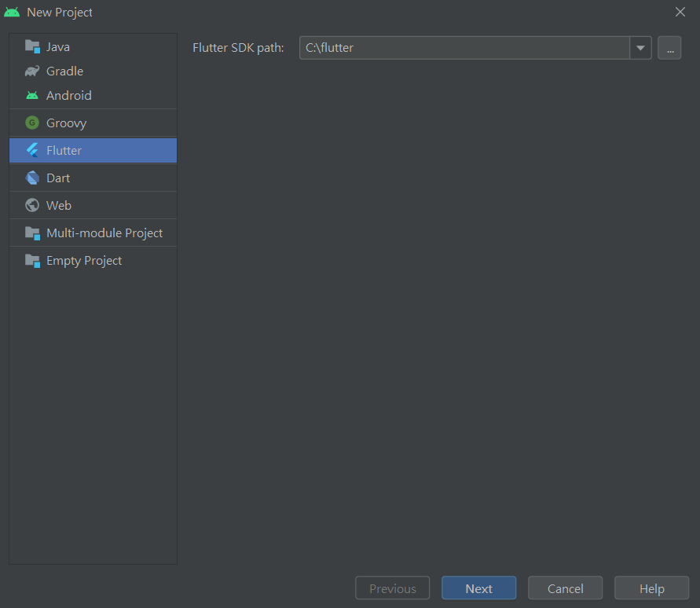Click the Android robot icon in list

pos(32,95)
